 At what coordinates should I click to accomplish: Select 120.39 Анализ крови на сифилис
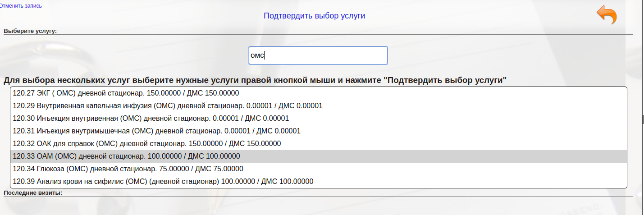(163, 182)
